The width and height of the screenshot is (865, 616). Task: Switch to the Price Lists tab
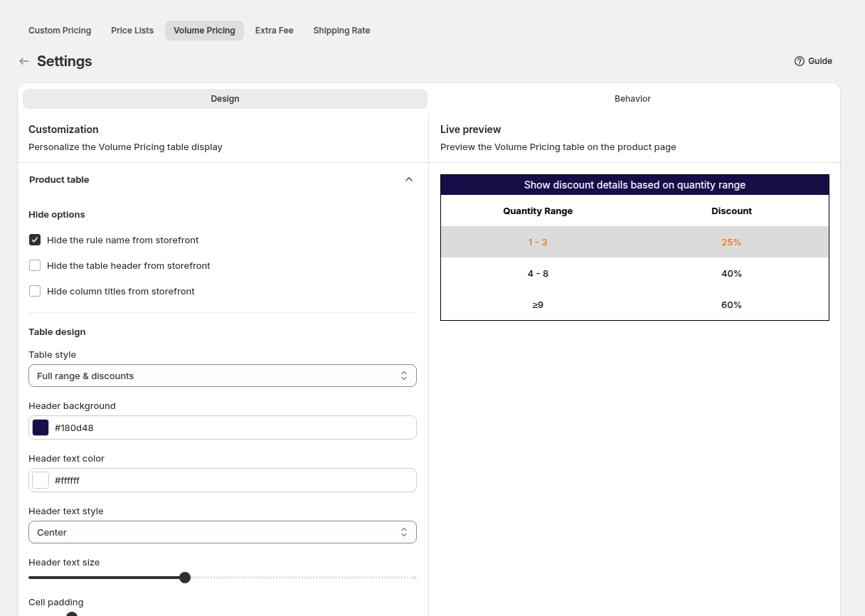click(132, 31)
